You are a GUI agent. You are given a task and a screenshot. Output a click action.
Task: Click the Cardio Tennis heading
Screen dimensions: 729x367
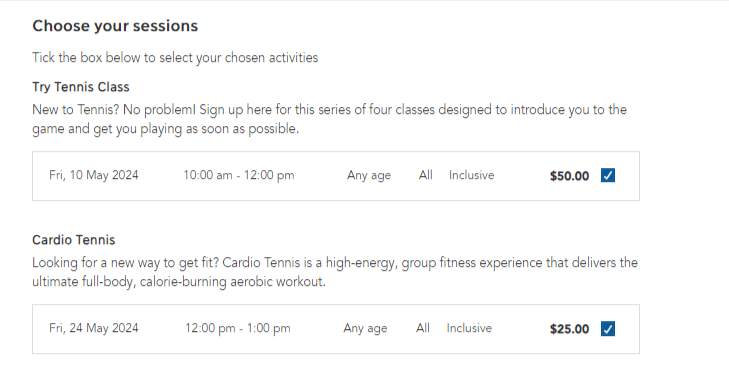tap(73, 240)
